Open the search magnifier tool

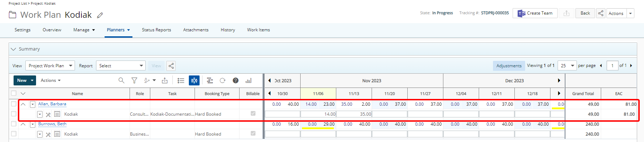tap(121, 80)
